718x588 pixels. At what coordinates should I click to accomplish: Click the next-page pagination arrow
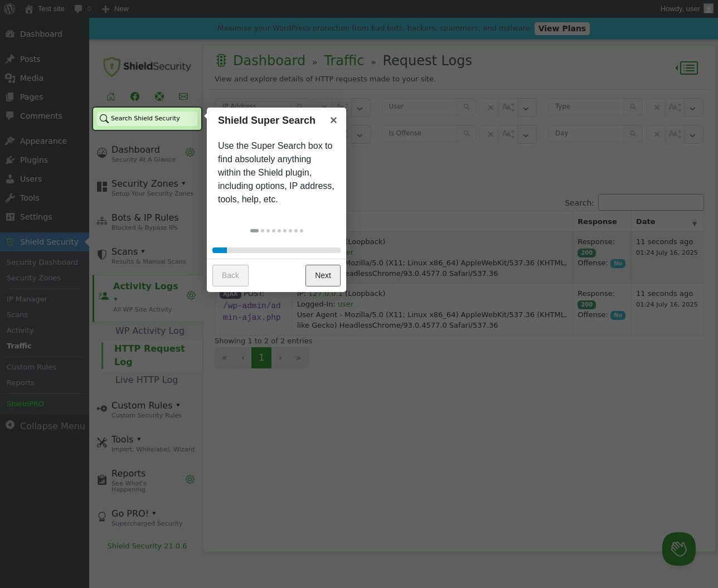point(280,358)
